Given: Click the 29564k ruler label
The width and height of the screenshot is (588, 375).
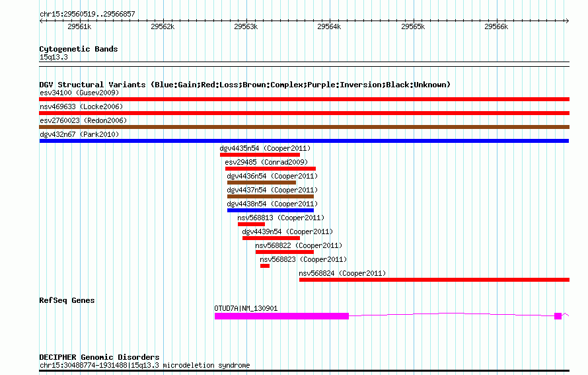Looking at the screenshot, I should pos(329,26).
